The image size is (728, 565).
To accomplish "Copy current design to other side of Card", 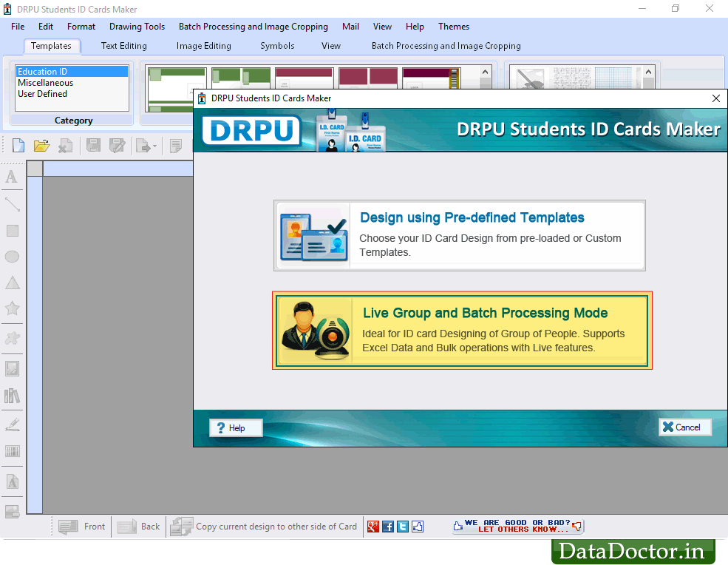I will [264, 527].
